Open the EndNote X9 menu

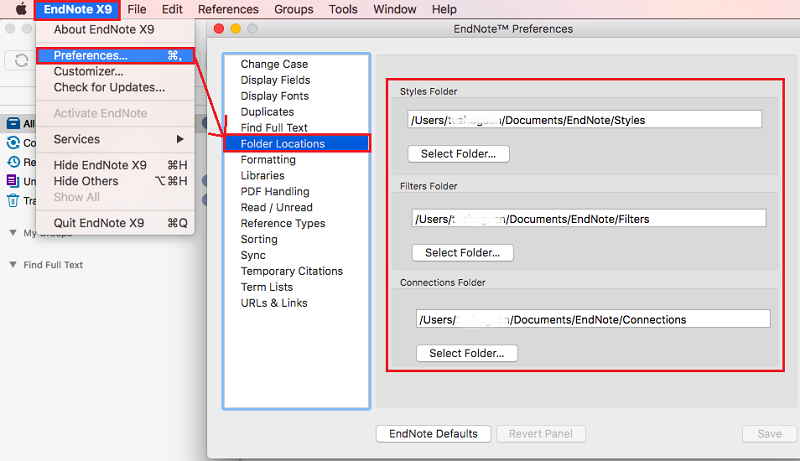point(78,10)
